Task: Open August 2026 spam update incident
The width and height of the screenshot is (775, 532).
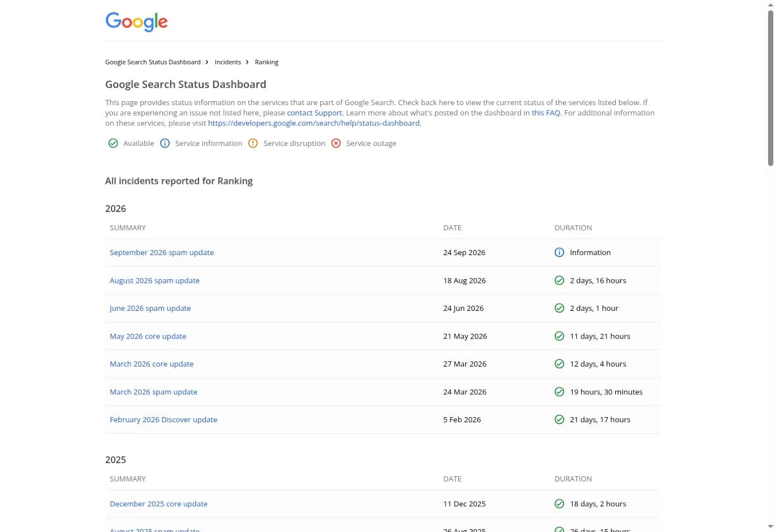Action: point(155,280)
